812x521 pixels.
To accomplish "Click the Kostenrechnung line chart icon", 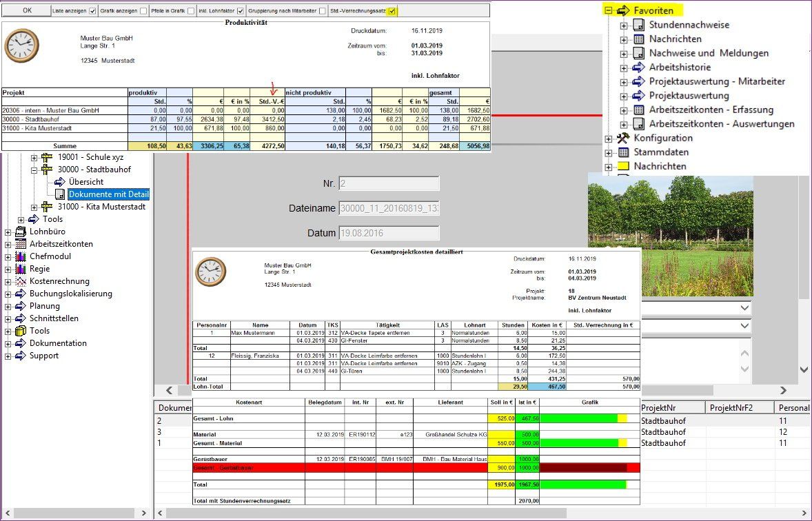I will (x=21, y=281).
